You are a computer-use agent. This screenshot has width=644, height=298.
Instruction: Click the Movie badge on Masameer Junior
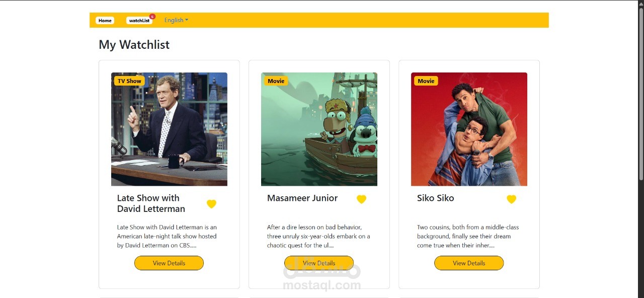click(276, 81)
